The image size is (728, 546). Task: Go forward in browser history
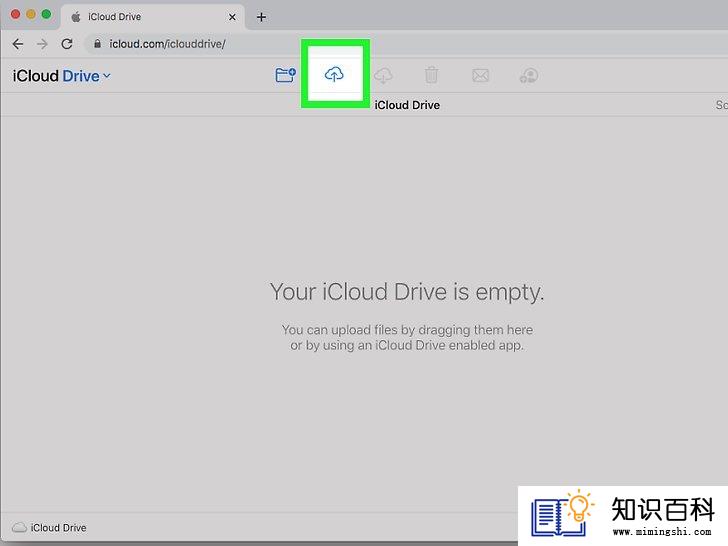[x=42, y=44]
